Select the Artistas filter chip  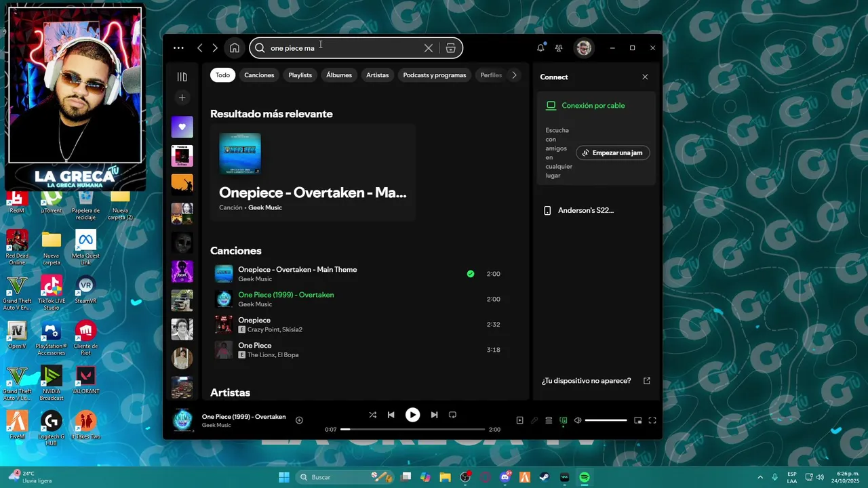378,75
